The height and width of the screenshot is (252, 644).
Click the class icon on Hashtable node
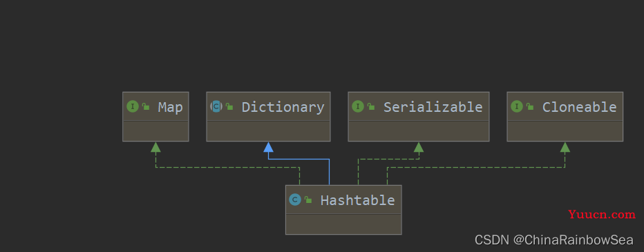[295, 200]
